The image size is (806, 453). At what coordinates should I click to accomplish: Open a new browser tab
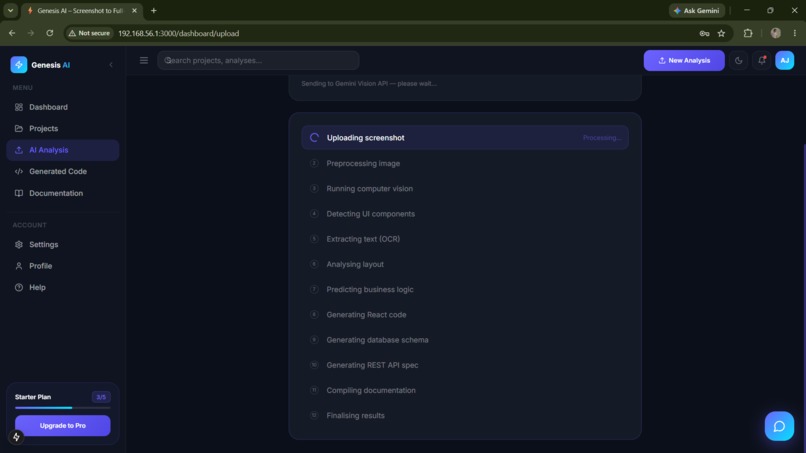tap(154, 10)
